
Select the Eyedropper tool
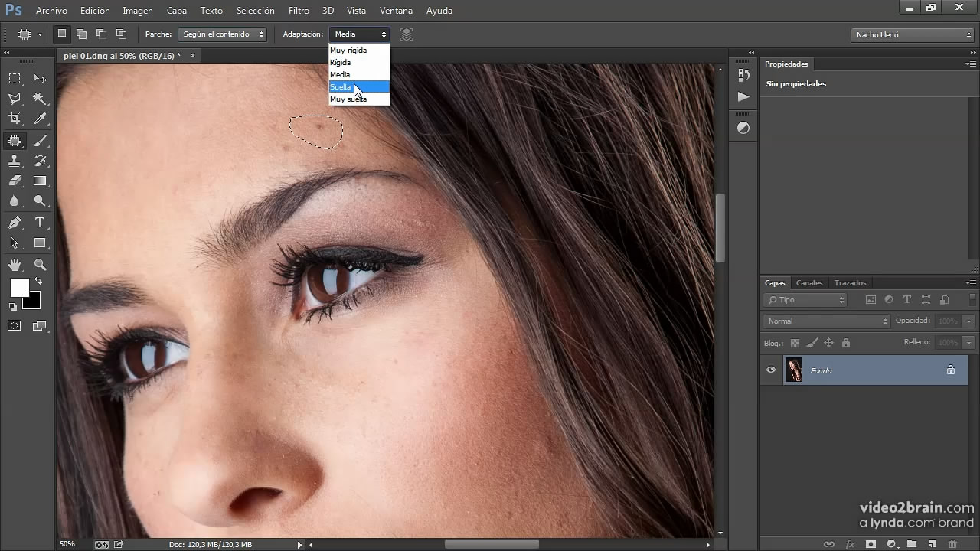click(40, 119)
